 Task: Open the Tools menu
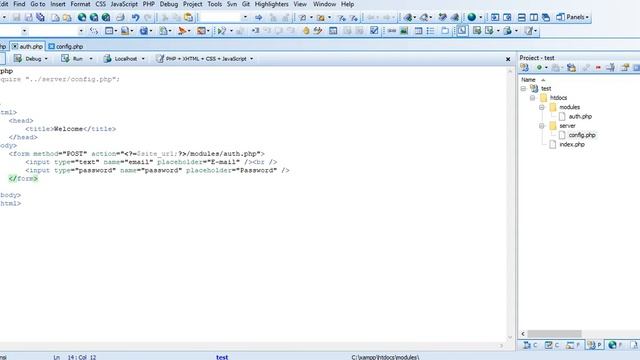coord(215,4)
